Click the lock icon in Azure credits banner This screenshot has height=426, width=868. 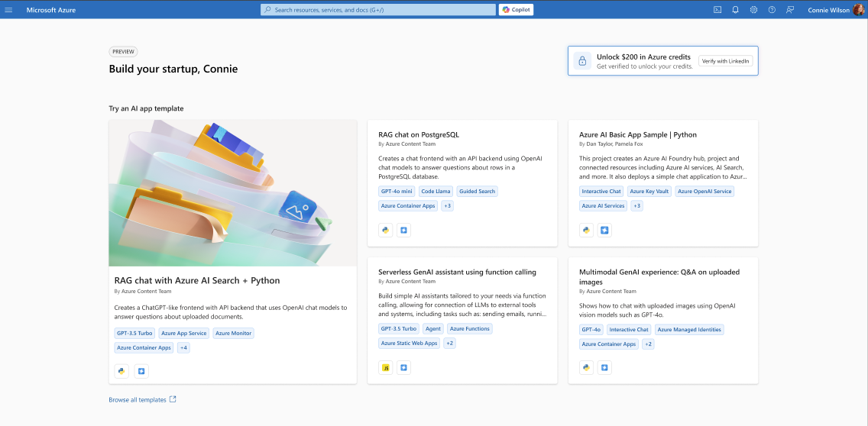582,61
